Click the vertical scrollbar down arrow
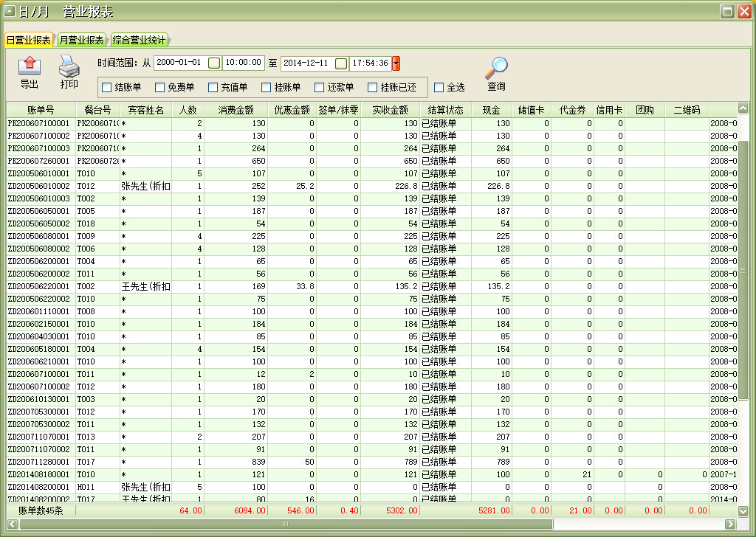The width and height of the screenshot is (756, 537). coord(743,510)
